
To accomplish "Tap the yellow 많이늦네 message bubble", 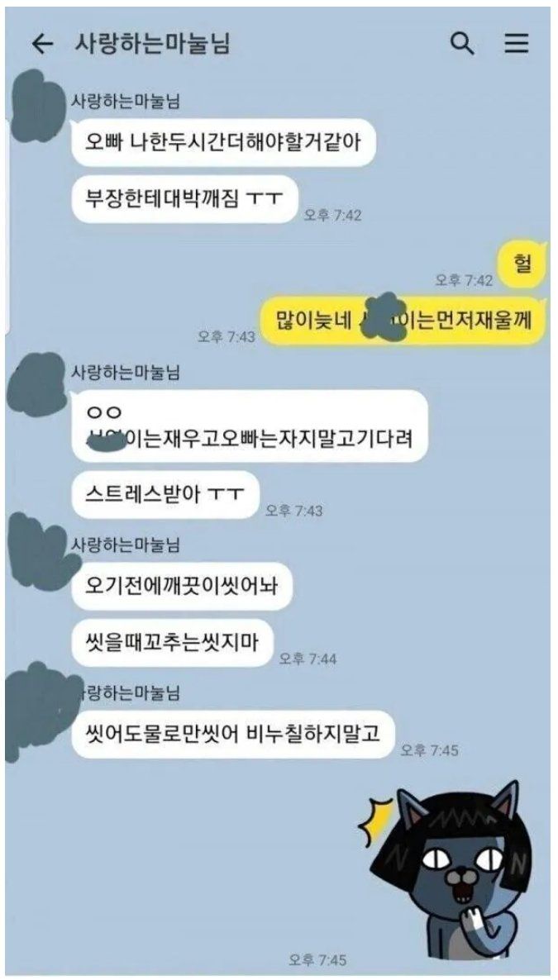I will point(403,321).
